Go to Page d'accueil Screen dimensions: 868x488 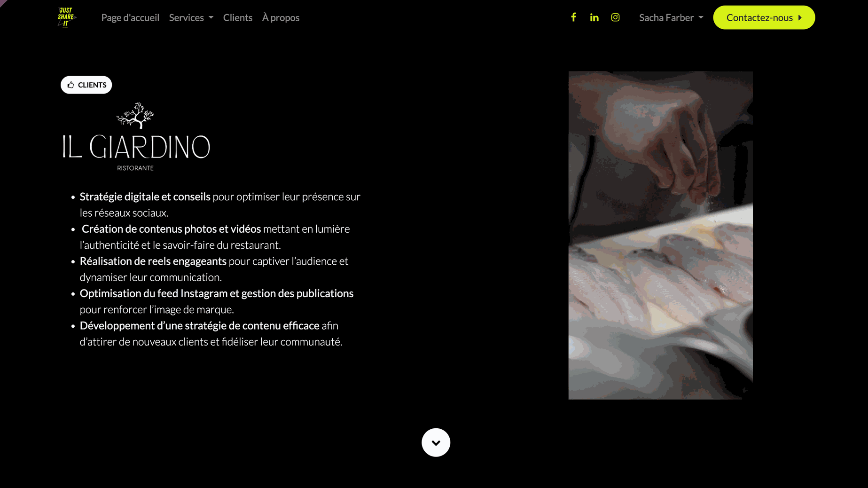coord(130,17)
